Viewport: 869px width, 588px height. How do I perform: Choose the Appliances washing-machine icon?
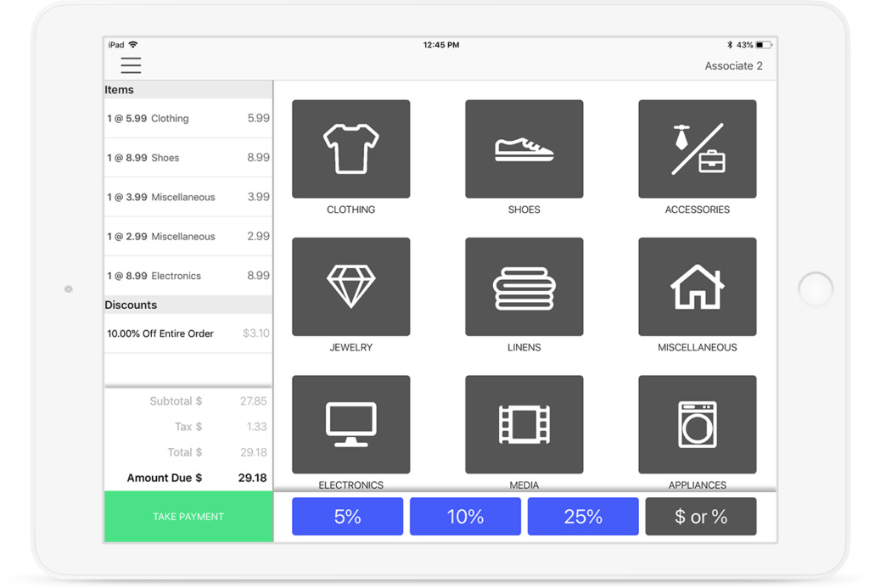(697, 423)
